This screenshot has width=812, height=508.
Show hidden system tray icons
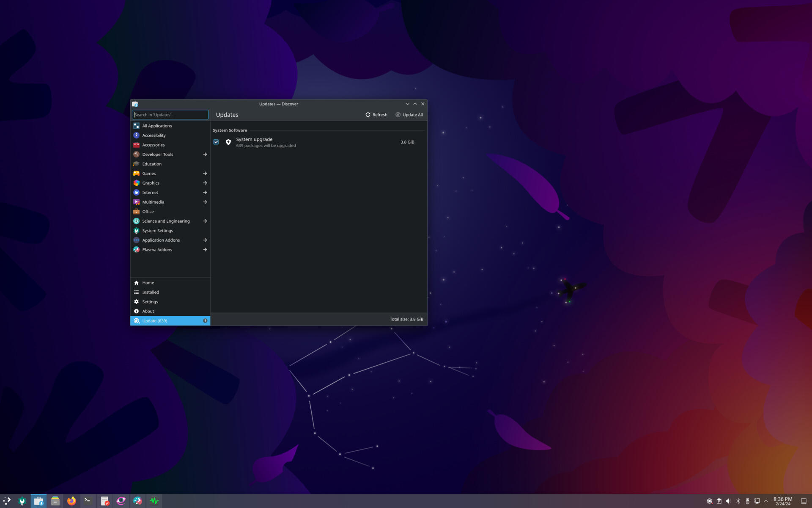click(x=766, y=501)
